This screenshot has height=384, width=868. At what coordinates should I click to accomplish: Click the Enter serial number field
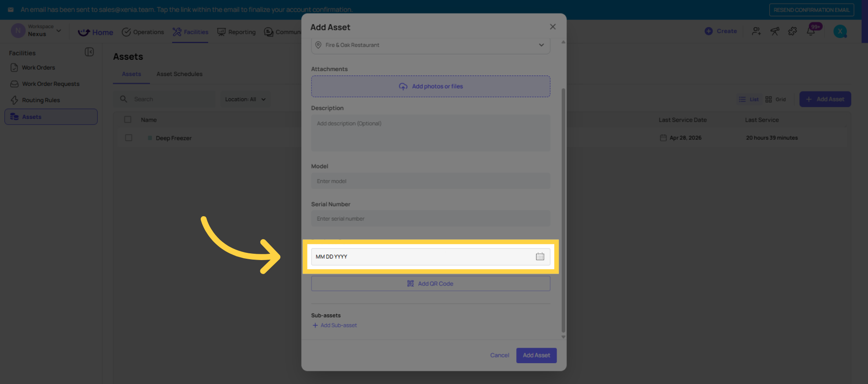(430, 218)
